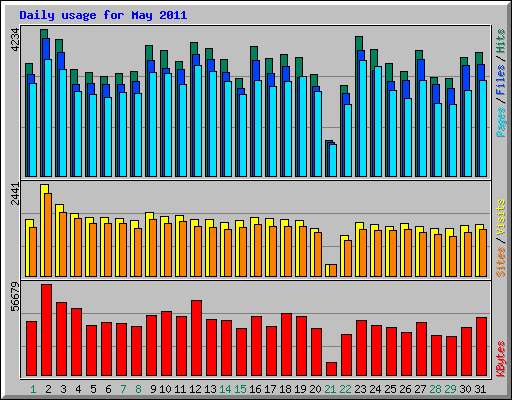The height and width of the screenshot is (400, 512).
Task: Click day label 26 on the axis
Action: point(405,389)
